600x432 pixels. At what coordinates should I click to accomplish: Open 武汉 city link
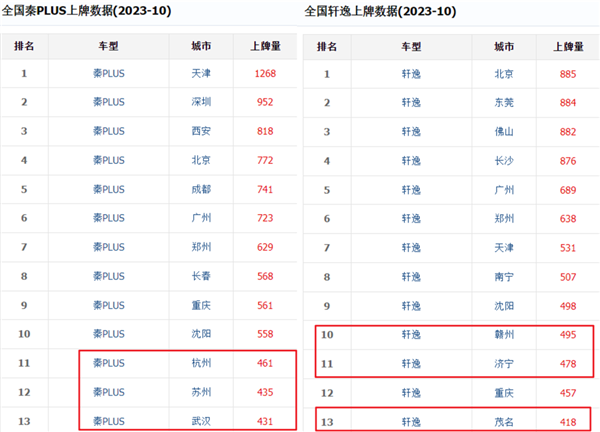[x=200, y=420]
